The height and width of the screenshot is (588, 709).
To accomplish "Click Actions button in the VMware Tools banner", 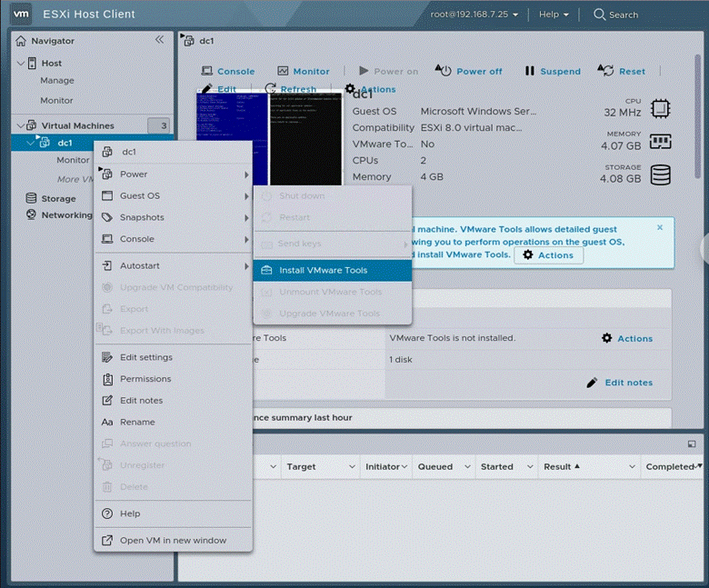I will pyautogui.click(x=548, y=254).
